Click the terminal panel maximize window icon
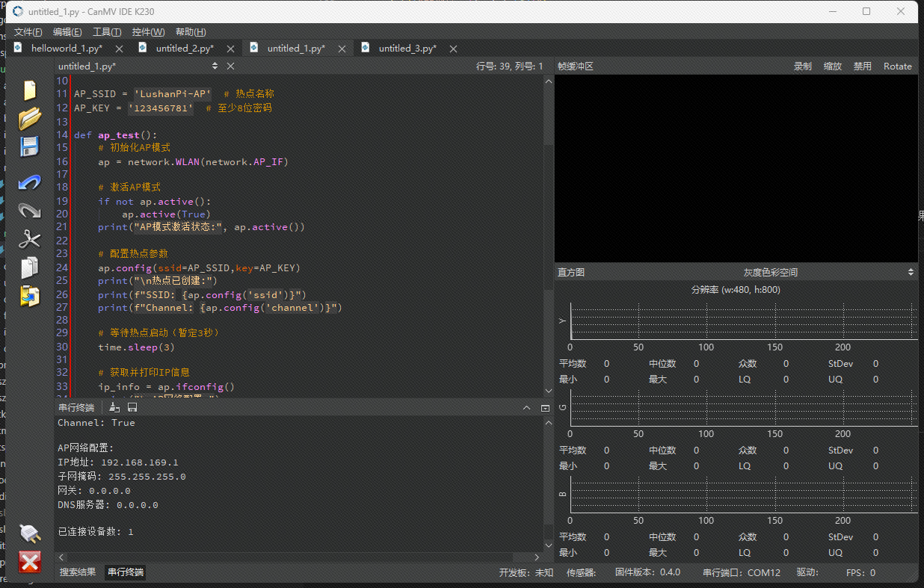Viewport: 924px width, 588px height. [545, 408]
